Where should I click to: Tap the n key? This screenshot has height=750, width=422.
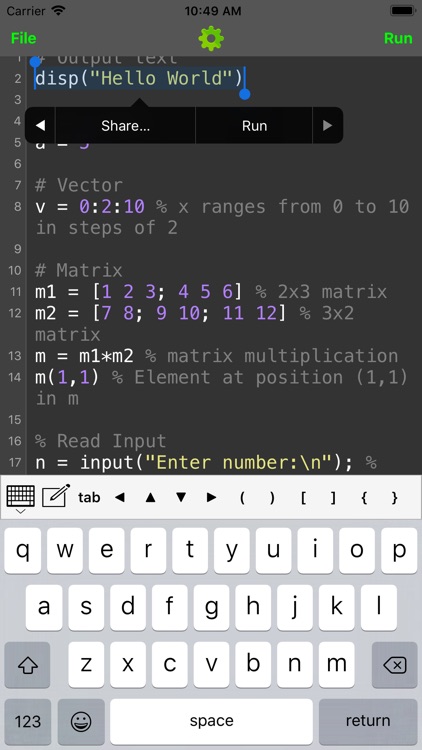pos(295,665)
